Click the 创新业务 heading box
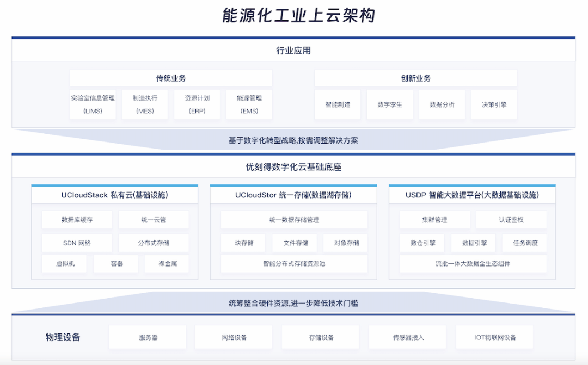 coord(416,78)
